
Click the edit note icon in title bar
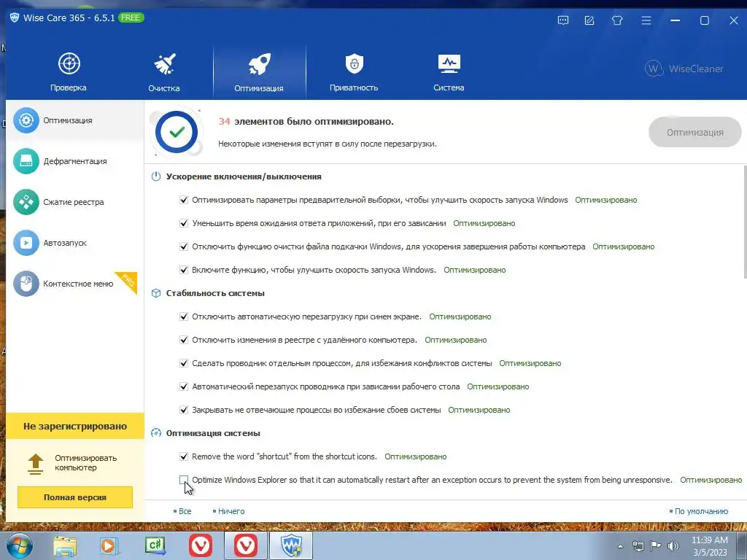[x=589, y=20]
